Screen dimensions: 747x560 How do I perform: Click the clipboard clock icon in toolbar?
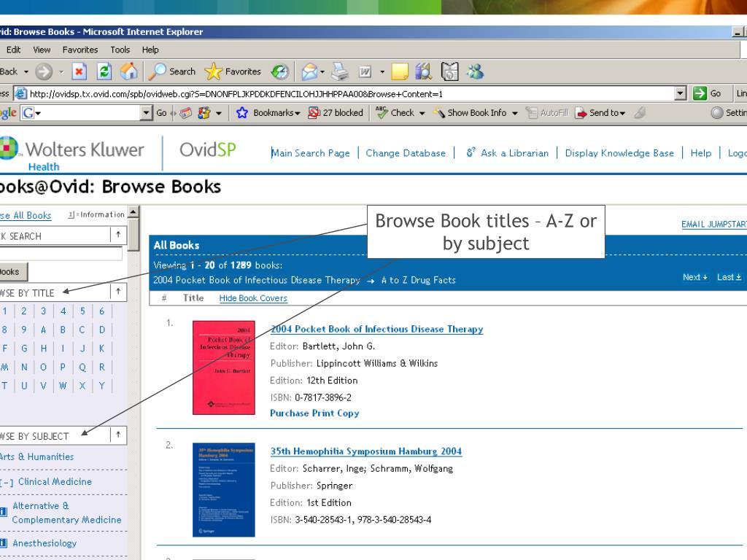(x=449, y=72)
